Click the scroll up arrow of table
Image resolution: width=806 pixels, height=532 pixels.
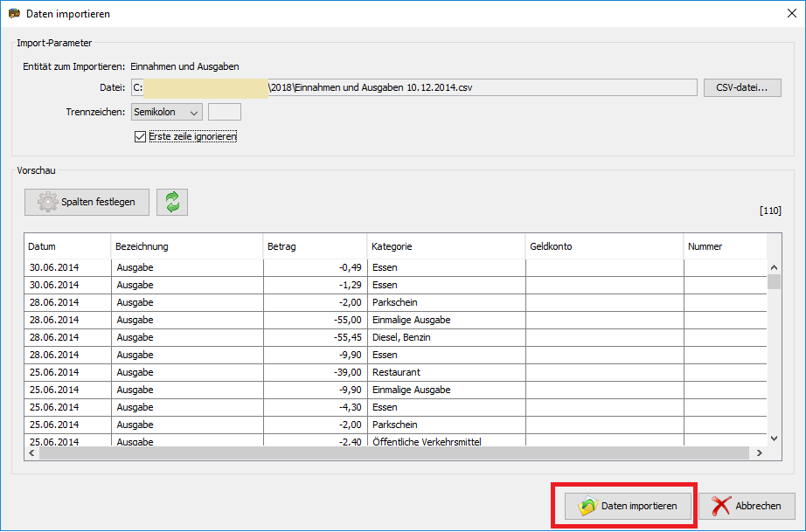coord(774,267)
